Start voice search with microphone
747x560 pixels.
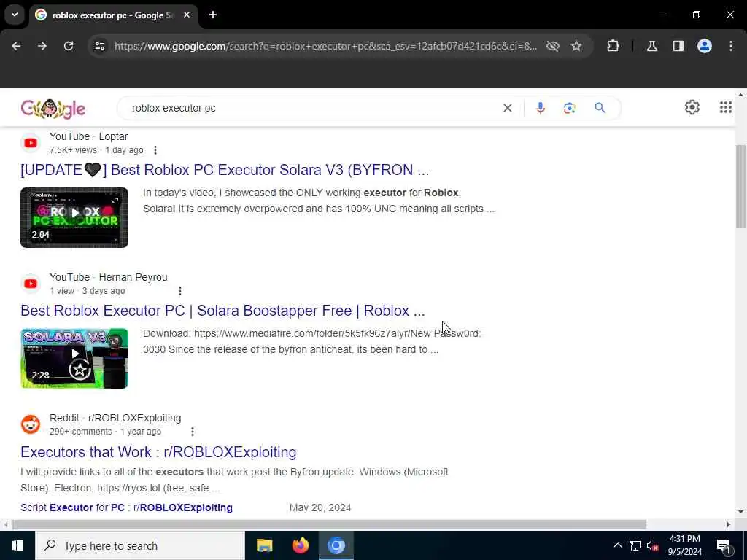(541, 108)
